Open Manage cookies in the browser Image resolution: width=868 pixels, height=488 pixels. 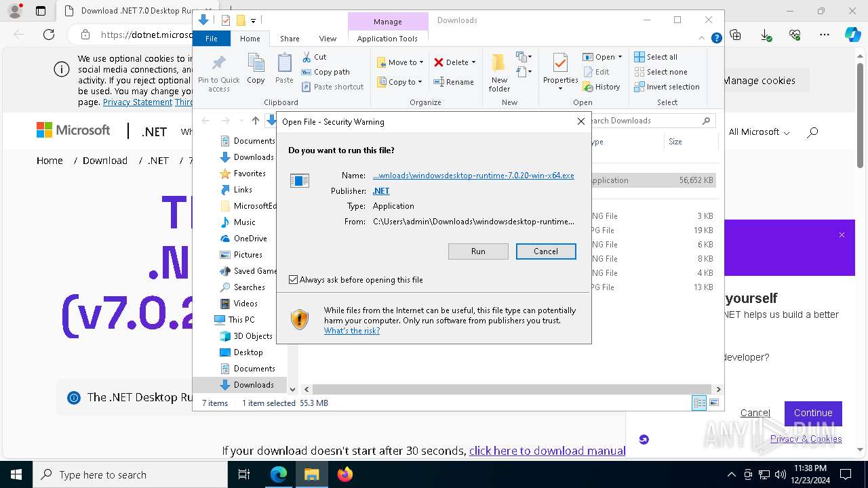click(x=759, y=81)
